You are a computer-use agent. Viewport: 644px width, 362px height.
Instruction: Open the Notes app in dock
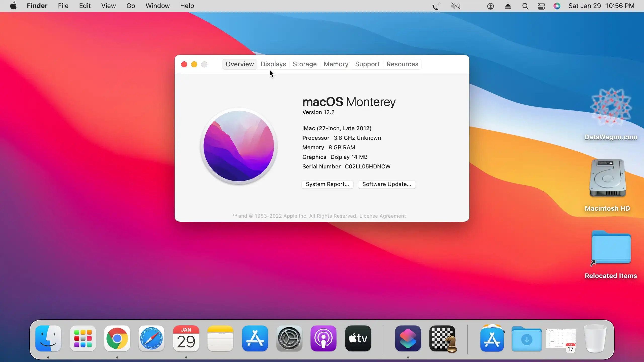pos(220,338)
